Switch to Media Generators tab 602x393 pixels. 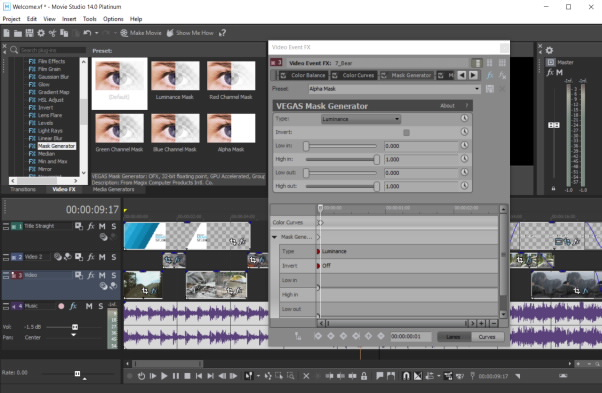[x=113, y=190]
